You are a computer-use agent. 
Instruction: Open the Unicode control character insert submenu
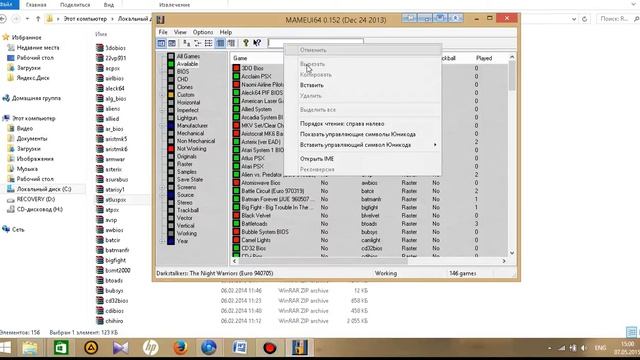[363, 145]
